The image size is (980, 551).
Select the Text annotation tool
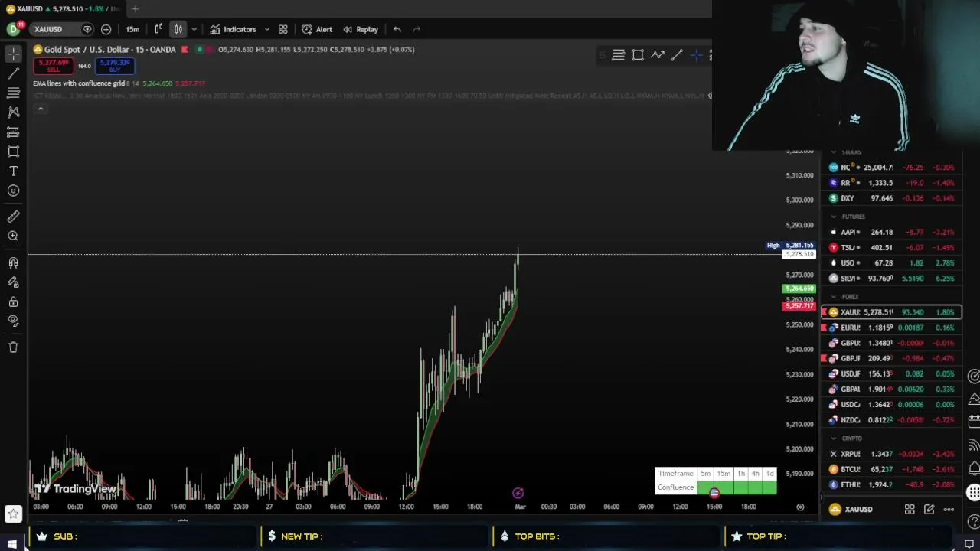pyautogui.click(x=13, y=171)
